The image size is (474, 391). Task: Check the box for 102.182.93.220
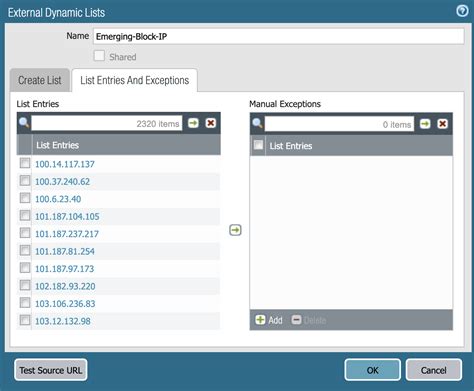(25, 285)
